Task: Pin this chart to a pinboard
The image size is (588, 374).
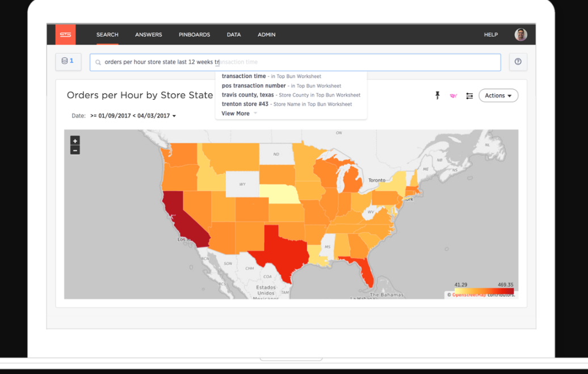Action: pyautogui.click(x=438, y=95)
